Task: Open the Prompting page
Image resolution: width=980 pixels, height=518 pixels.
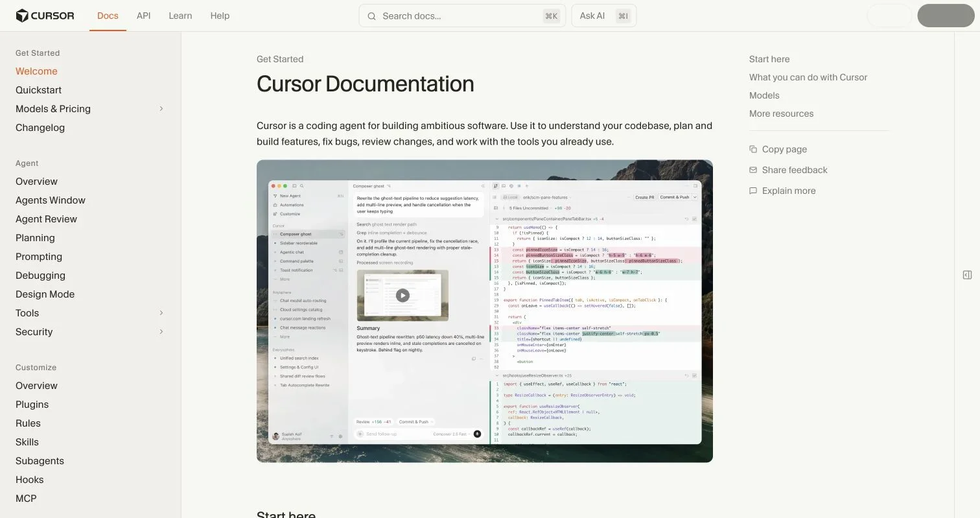Action: (x=39, y=257)
